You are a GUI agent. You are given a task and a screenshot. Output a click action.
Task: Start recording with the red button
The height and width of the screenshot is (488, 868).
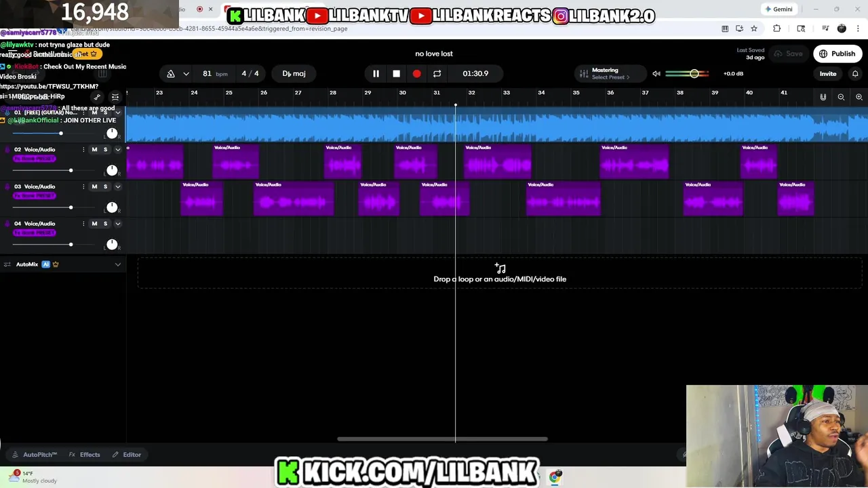416,74
